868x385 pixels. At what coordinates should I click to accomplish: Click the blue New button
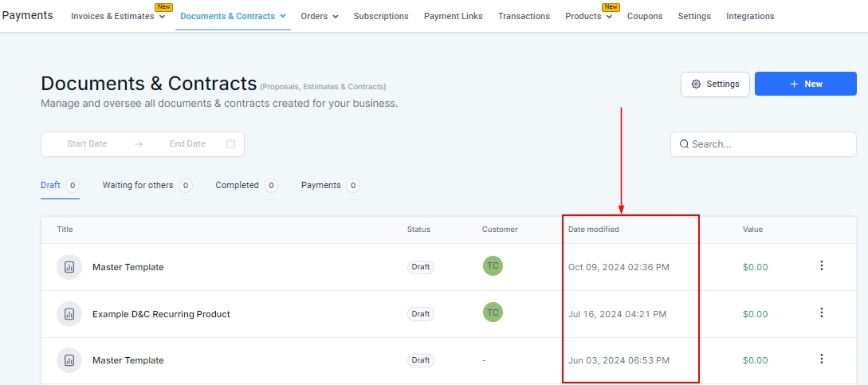(805, 84)
